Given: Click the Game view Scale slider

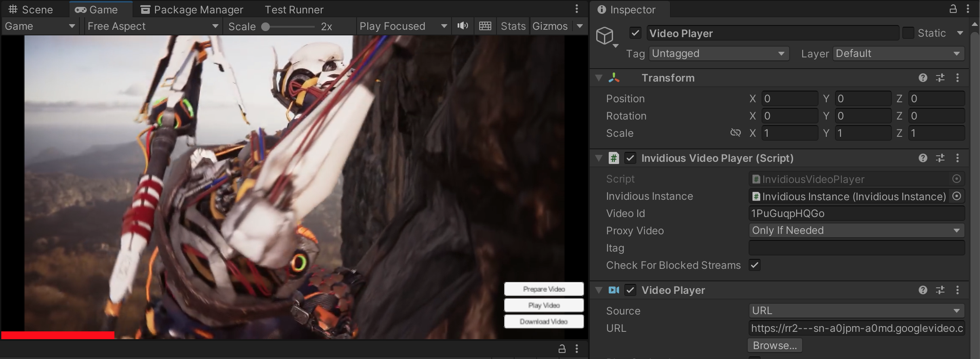Looking at the screenshot, I should 290,26.
